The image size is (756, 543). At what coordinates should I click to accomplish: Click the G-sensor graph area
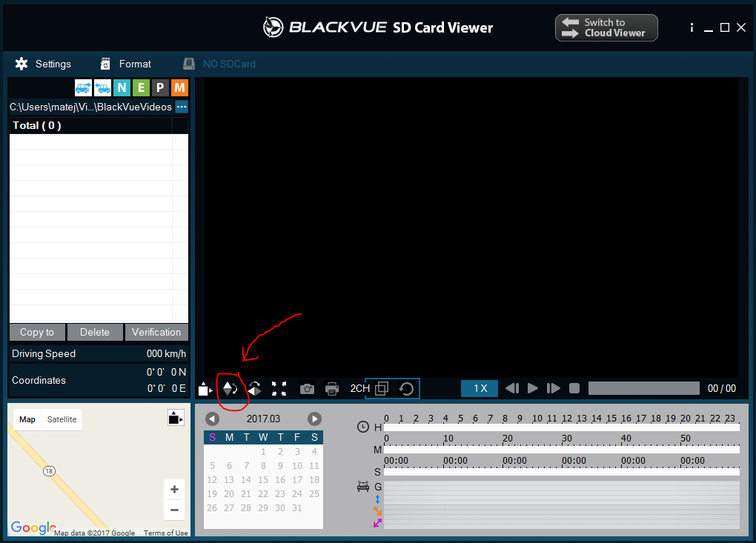pyautogui.click(x=562, y=504)
